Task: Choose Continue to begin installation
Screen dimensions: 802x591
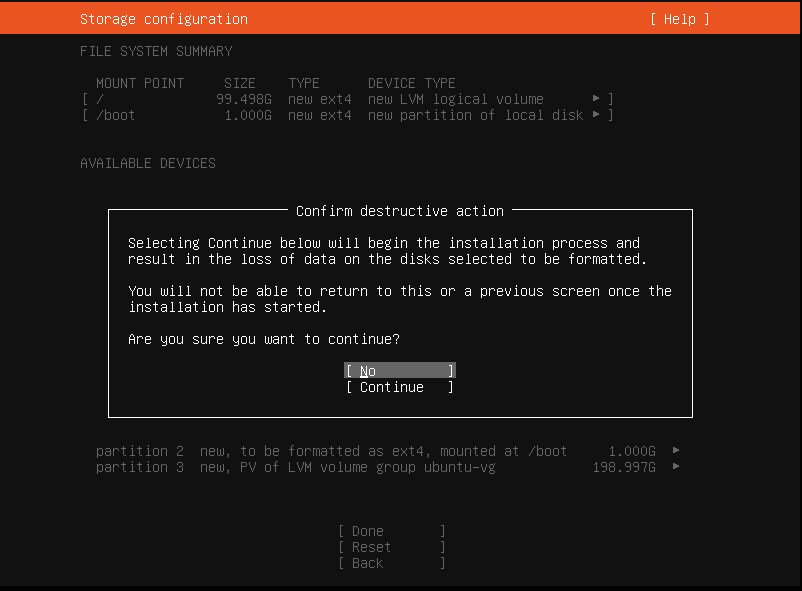Action: 399,387
